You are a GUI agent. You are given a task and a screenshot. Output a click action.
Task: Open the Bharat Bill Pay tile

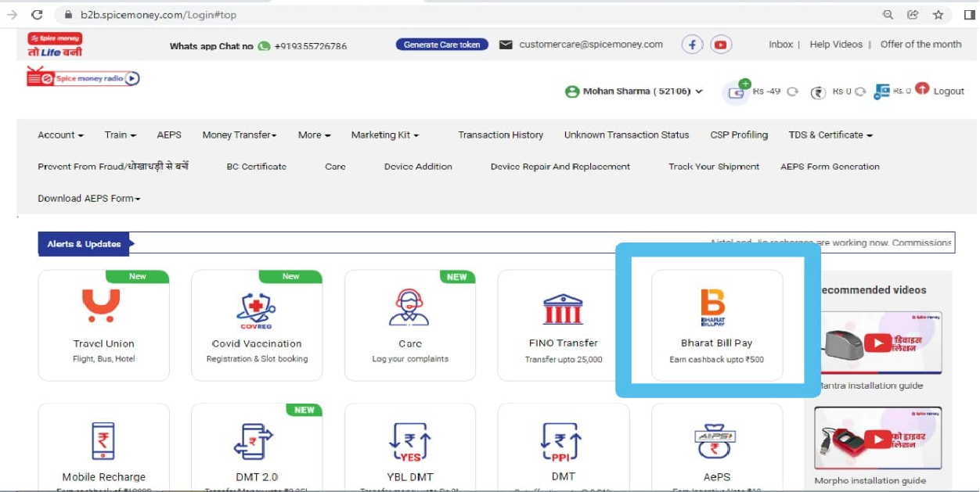[x=717, y=325]
